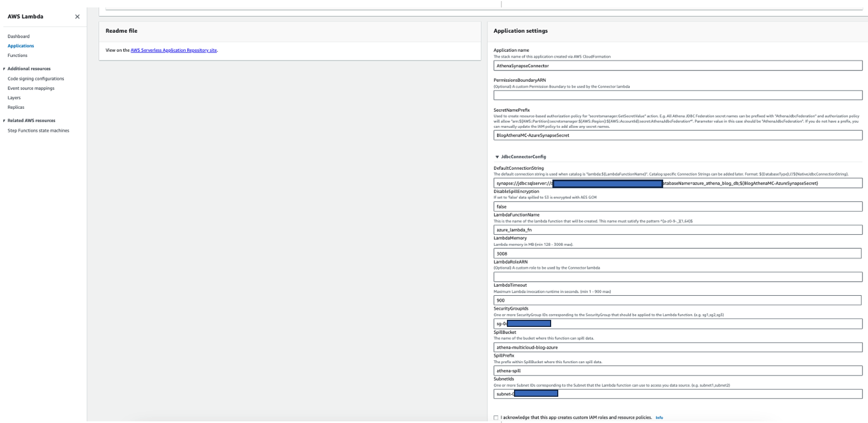Image resolution: width=868 pixels, height=423 pixels.
Task: Open Event source mappings
Action: click(31, 88)
